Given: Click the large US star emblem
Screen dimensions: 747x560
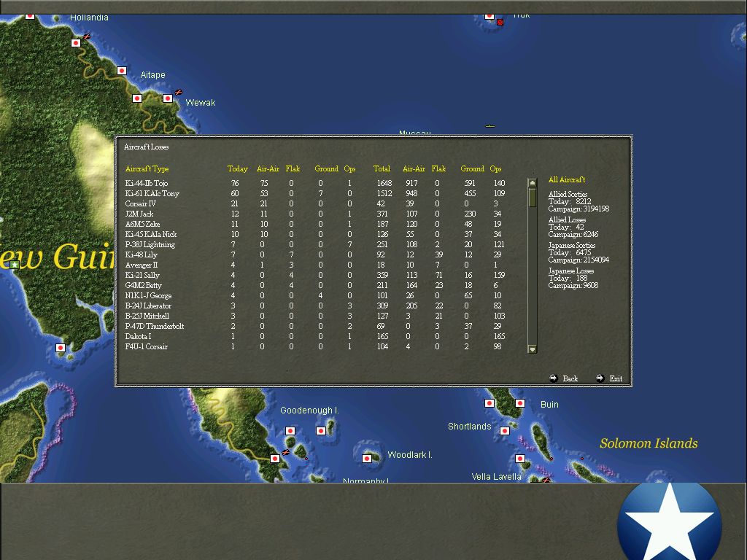Looking at the screenshot, I should tap(670, 521).
